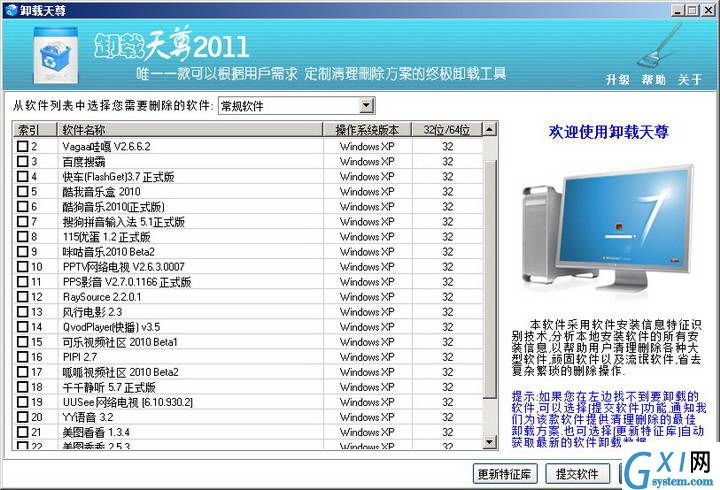720x490 pixels.
Task: Check the box for 美图看看 1.3.4
Action: [22, 432]
